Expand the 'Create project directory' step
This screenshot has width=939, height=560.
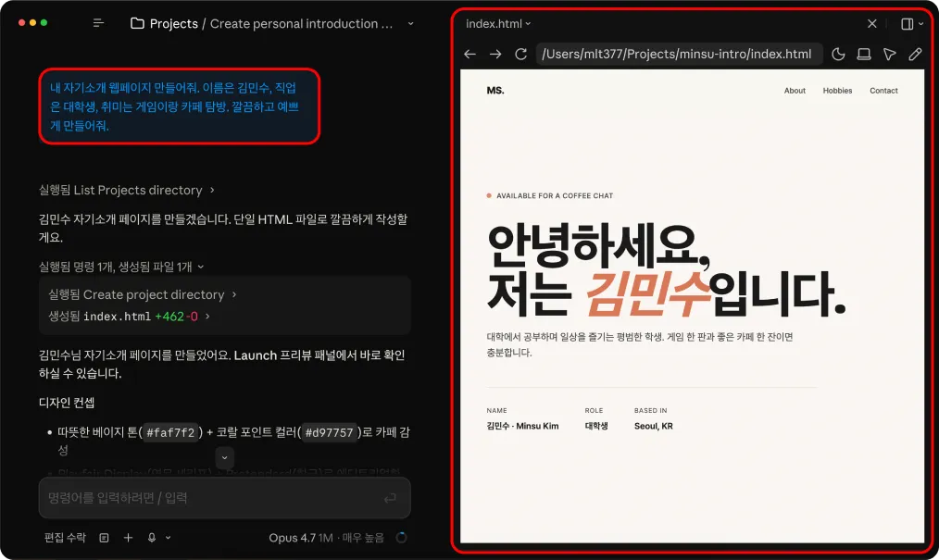143,295
